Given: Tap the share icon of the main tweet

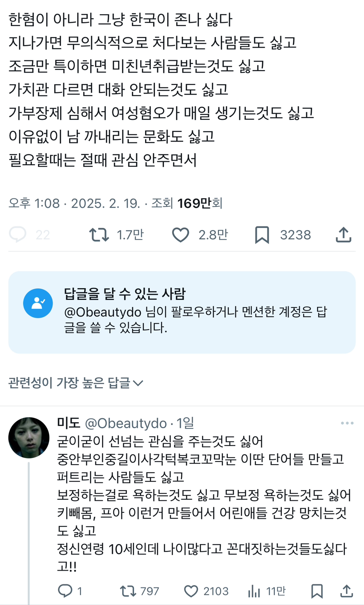Looking at the screenshot, I should 343,235.
